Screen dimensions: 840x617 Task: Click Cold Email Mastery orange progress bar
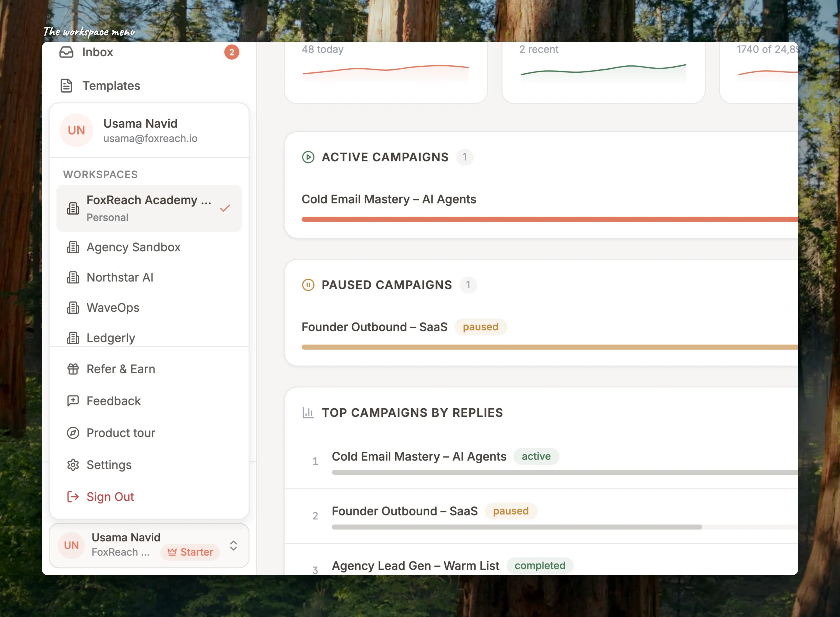tap(550, 219)
